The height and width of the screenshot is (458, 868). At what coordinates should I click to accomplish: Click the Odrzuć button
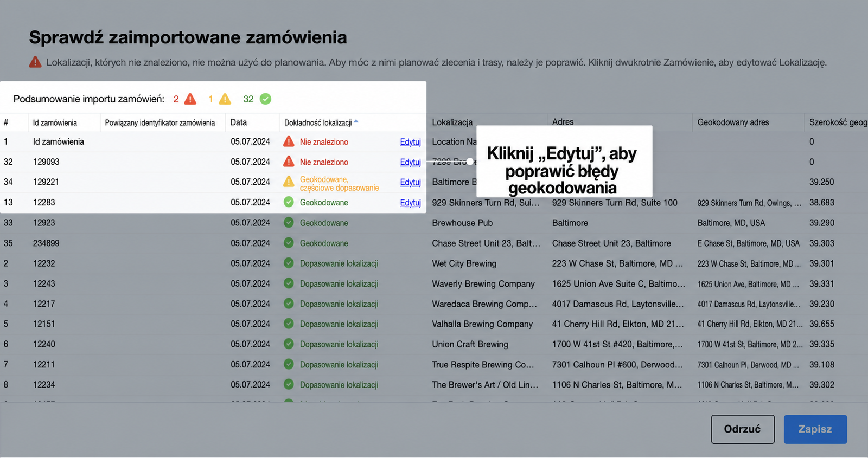(x=743, y=429)
